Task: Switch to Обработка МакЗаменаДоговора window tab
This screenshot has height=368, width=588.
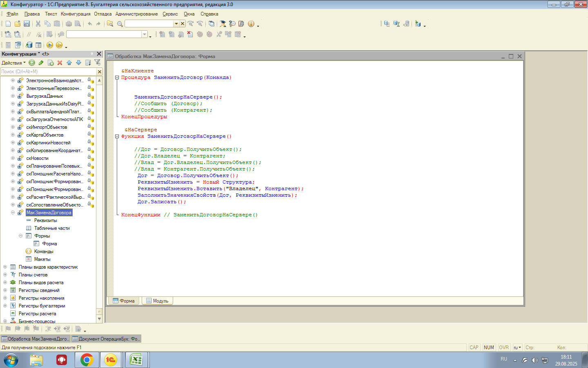Action: [x=36, y=339]
